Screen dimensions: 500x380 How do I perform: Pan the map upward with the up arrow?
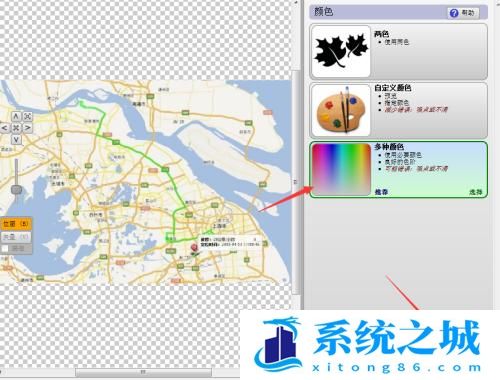16,116
